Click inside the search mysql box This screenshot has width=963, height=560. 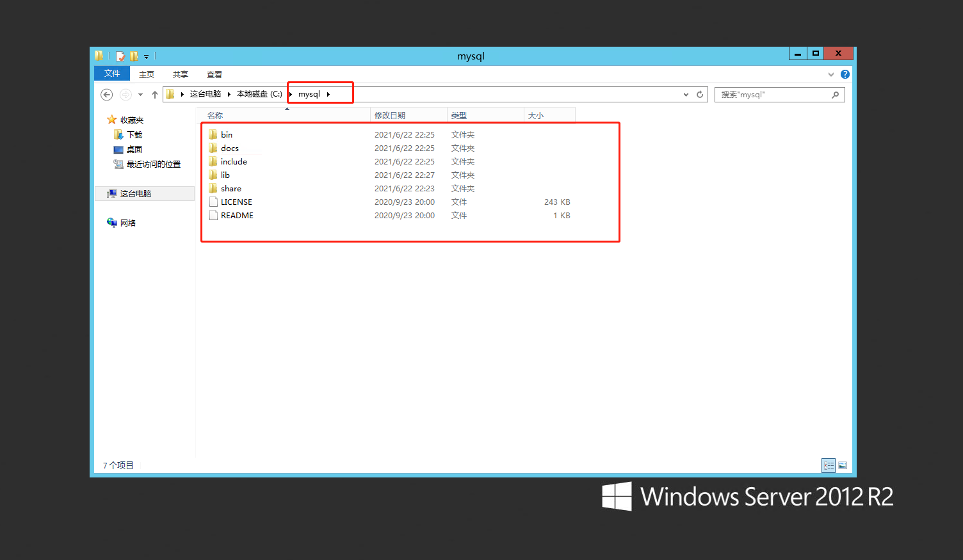768,94
